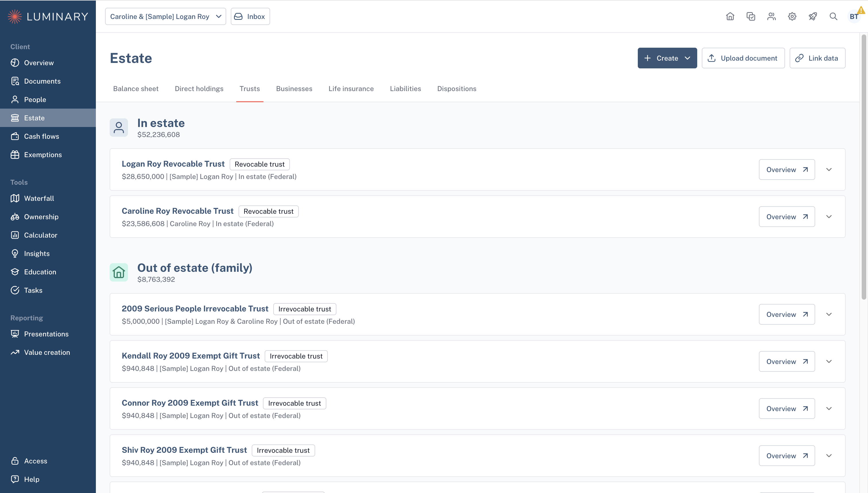Expand the 2009 Serious People Irrevocable Trust row
The height and width of the screenshot is (493, 868).
coord(829,314)
